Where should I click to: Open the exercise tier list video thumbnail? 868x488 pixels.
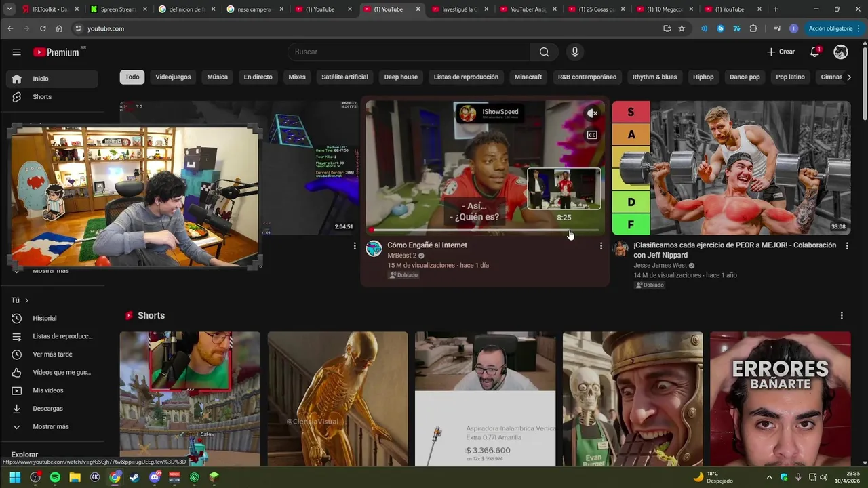click(x=731, y=168)
